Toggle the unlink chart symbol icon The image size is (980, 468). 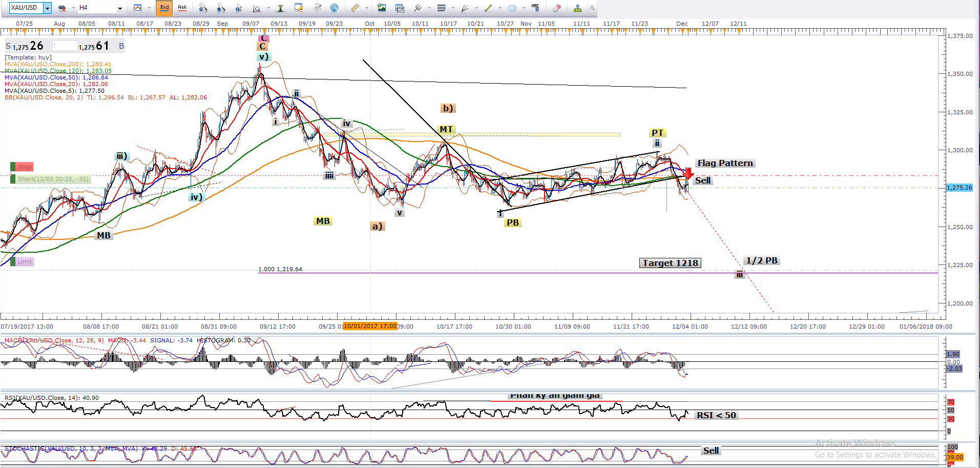pyautogui.click(x=62, y=8)
